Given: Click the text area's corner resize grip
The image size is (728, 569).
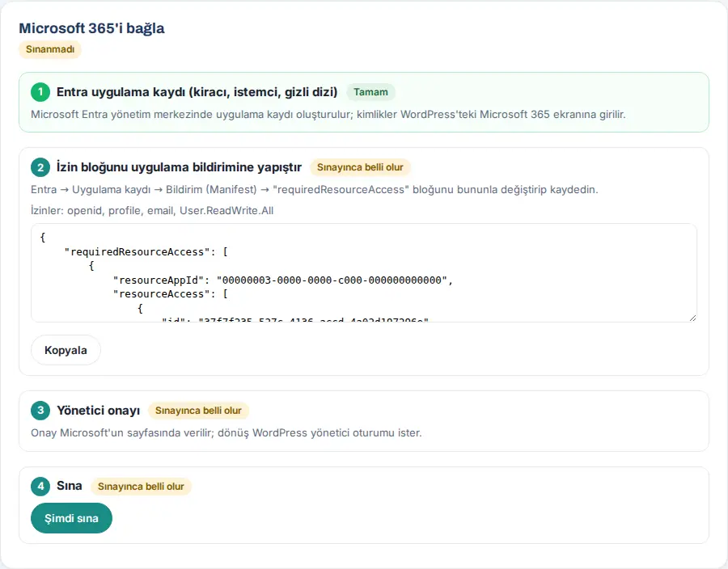Looking at the screenshot, I should pos(692,318).
